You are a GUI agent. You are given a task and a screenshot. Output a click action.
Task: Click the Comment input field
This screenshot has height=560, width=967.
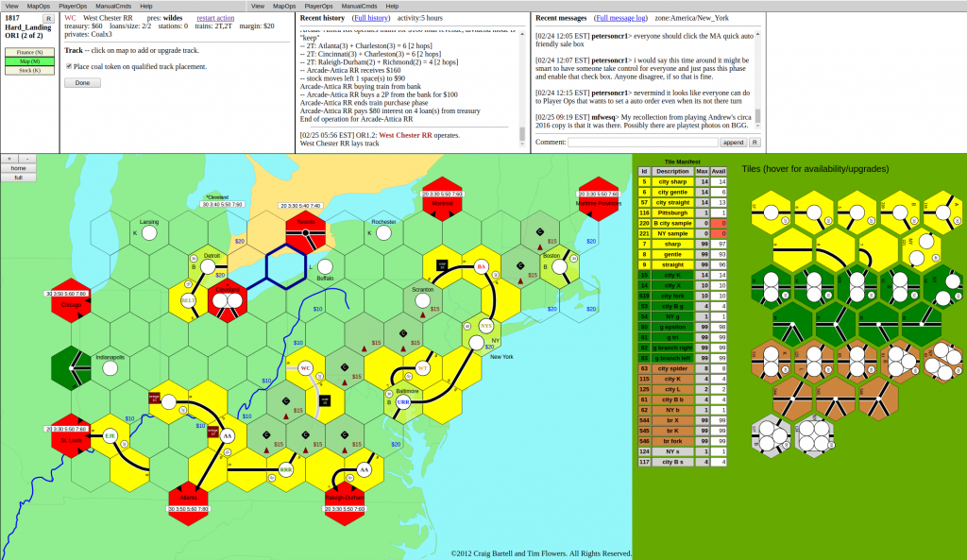click(642, 142)
